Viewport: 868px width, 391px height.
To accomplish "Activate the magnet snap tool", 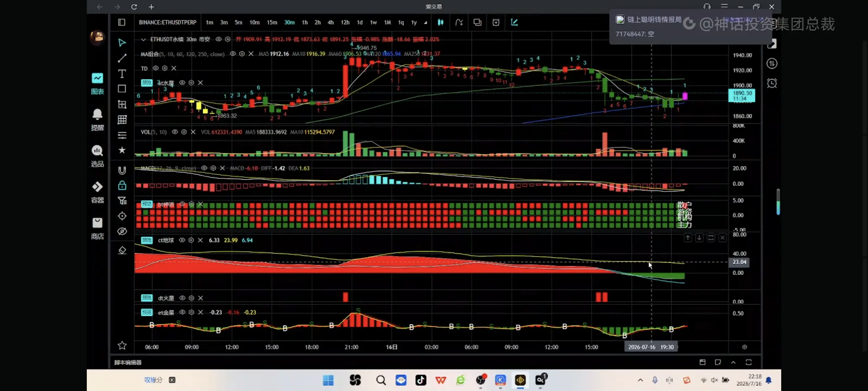I will (122, 170).
